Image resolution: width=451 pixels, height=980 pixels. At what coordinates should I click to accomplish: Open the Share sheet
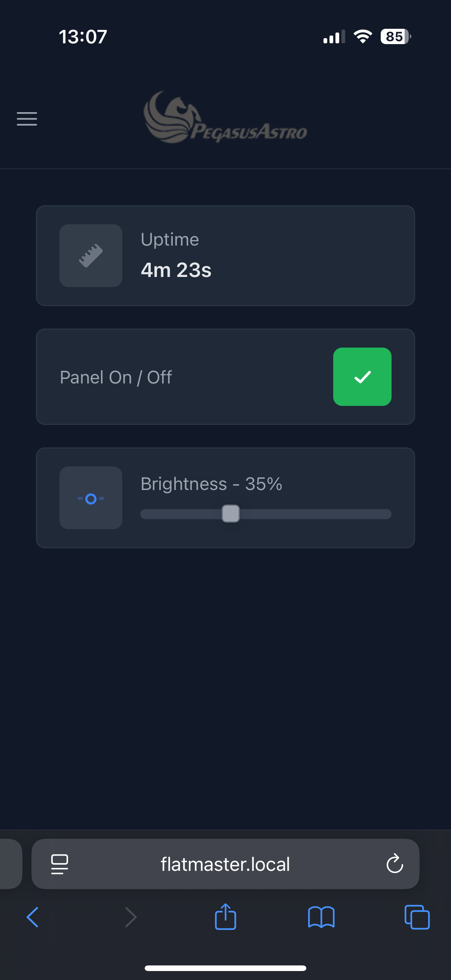pos(225,917)
